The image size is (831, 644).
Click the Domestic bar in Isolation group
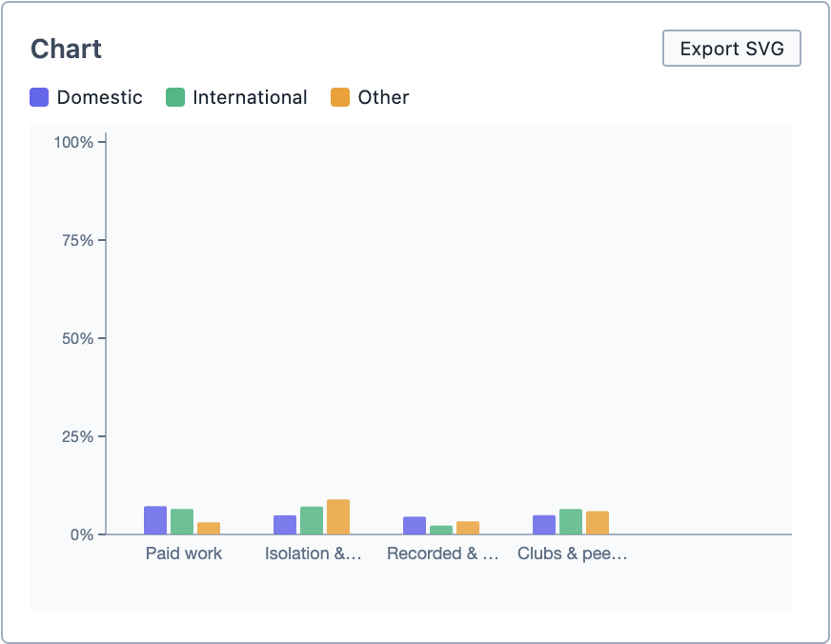(x=285, y=525)
